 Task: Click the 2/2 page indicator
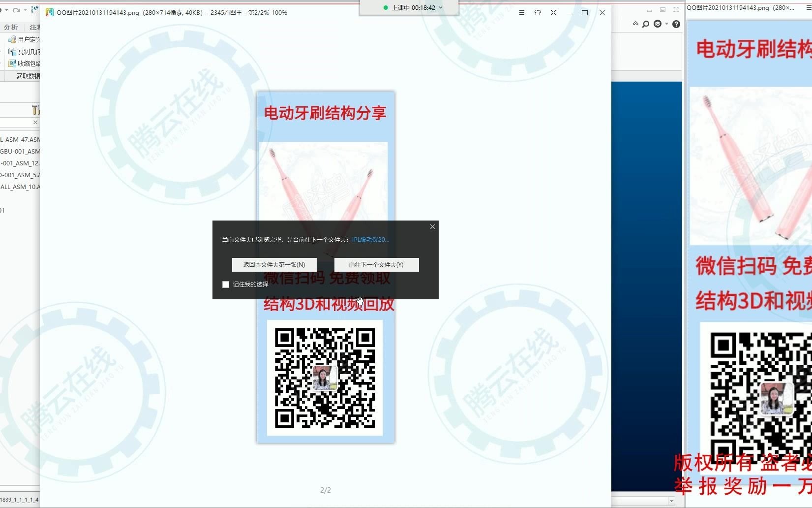click(326, 490)
